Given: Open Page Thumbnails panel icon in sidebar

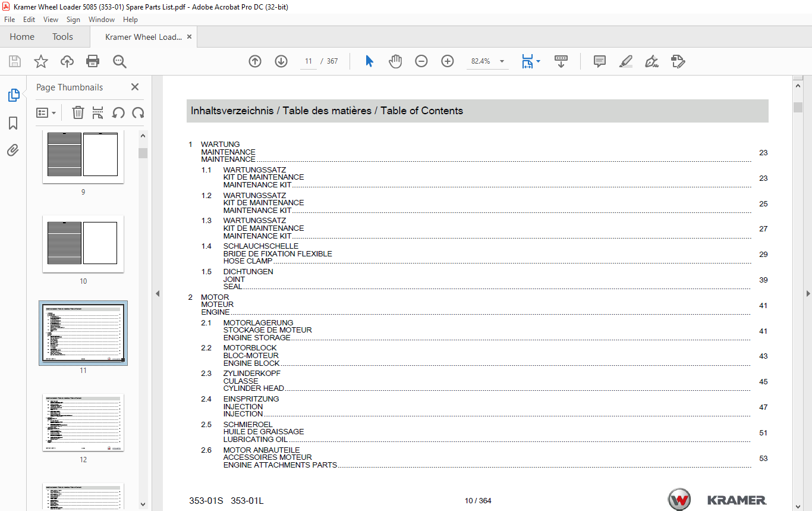Looking at the screenshot, I should (13, 95).
